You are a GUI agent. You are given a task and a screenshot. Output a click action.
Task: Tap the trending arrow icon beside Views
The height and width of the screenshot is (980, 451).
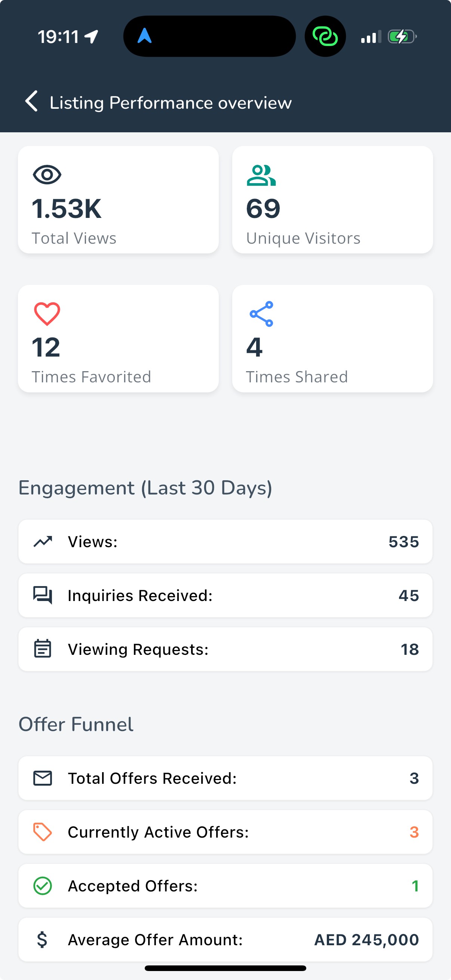(43, 541)
